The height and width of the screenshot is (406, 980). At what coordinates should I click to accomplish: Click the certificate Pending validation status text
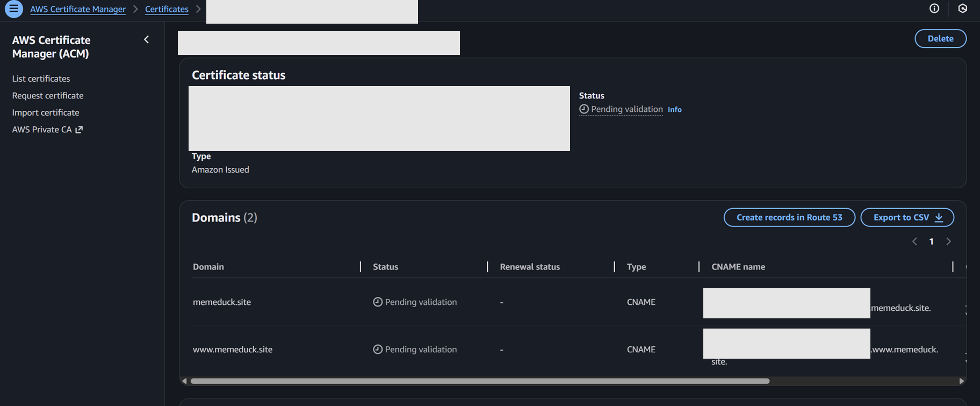click(621, 109)
